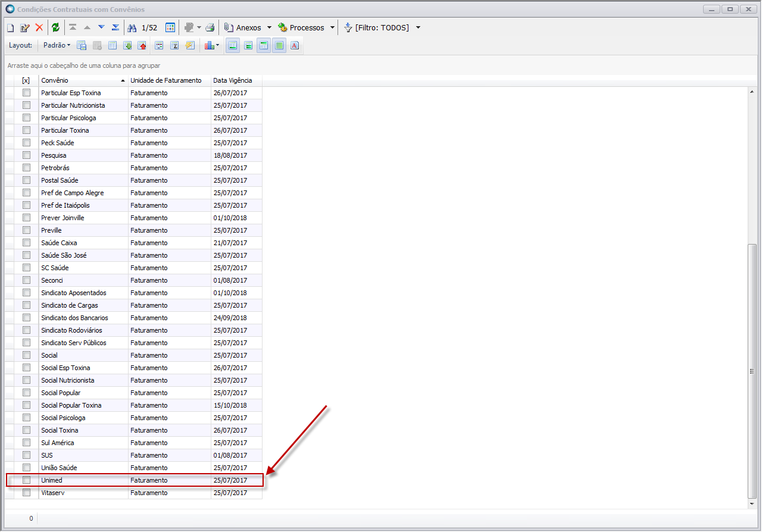The image size is (762, 532).
Task: Check the box for Sul América row
Action: pyautogui.click(x=26, y=443)
